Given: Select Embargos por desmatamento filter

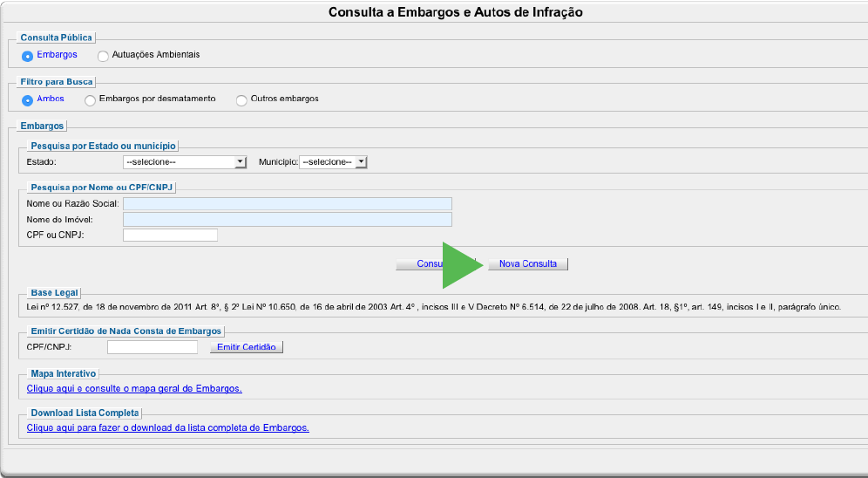Looking at the screenshot, I should tap(91, 100).
